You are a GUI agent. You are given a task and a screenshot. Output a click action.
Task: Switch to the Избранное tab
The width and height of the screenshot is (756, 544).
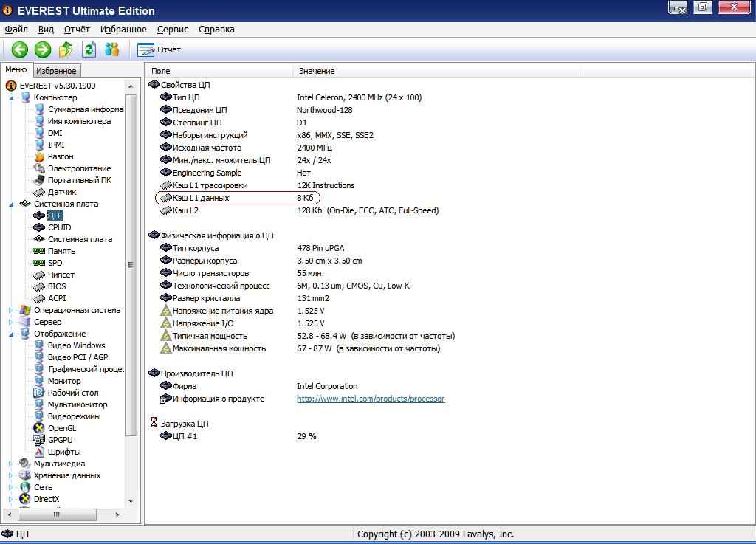pyautogui.click(x=56, y=71)
